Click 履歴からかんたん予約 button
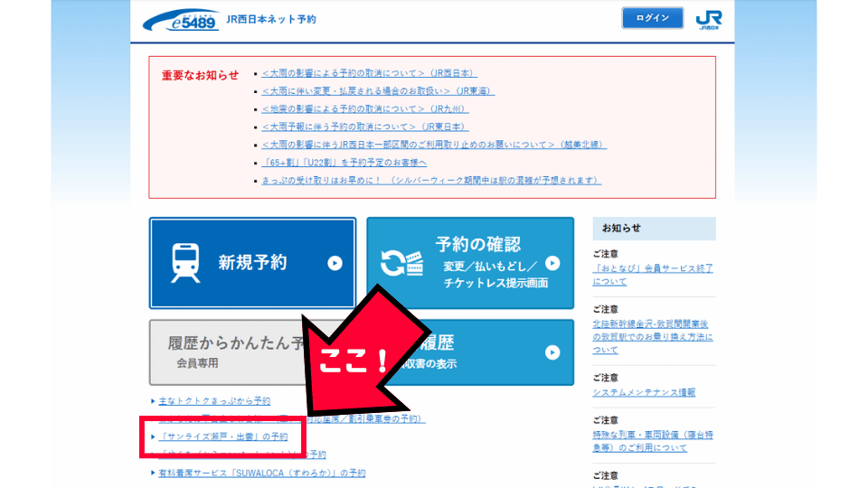 click(227, 352)
